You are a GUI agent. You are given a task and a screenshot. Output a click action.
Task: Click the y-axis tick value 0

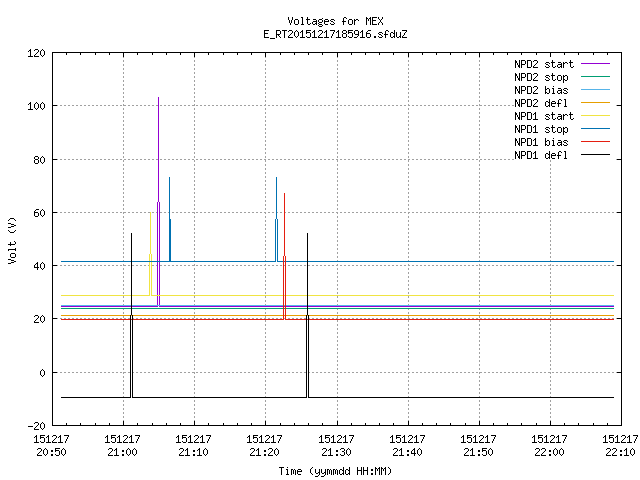[42, 373]
